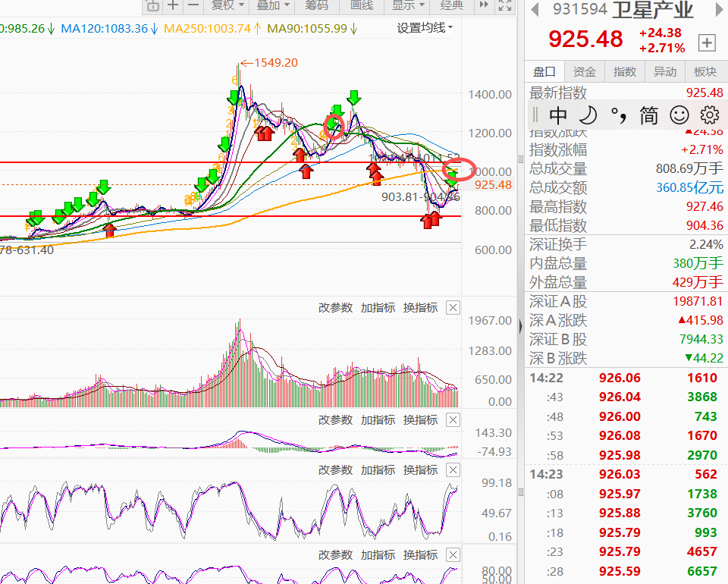The width and height of the screenshot is (728, 584).
Task: Click the lock/share icon at toolbar left
Action: point(152,5)
